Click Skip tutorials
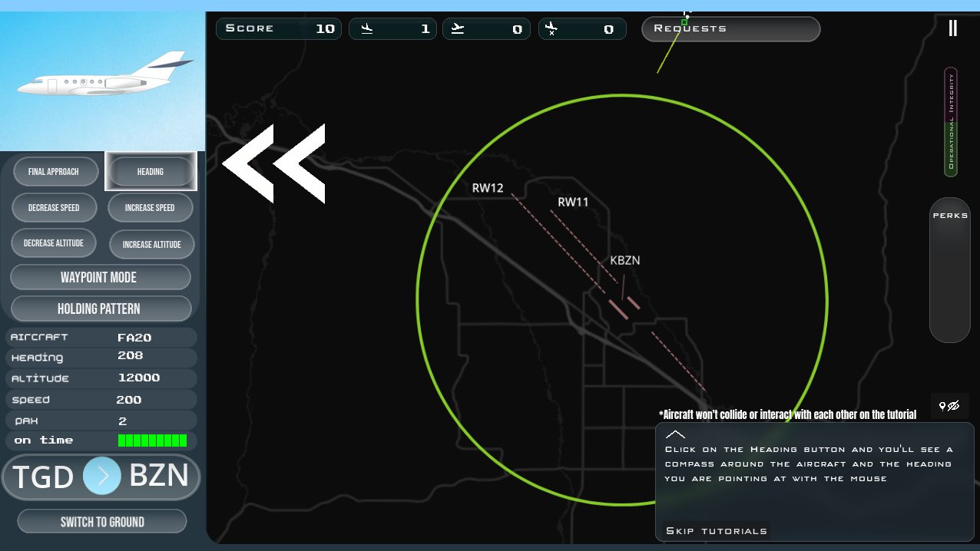Image resolution: width=980 pixels, height=551 pixels. click(717, 530)
